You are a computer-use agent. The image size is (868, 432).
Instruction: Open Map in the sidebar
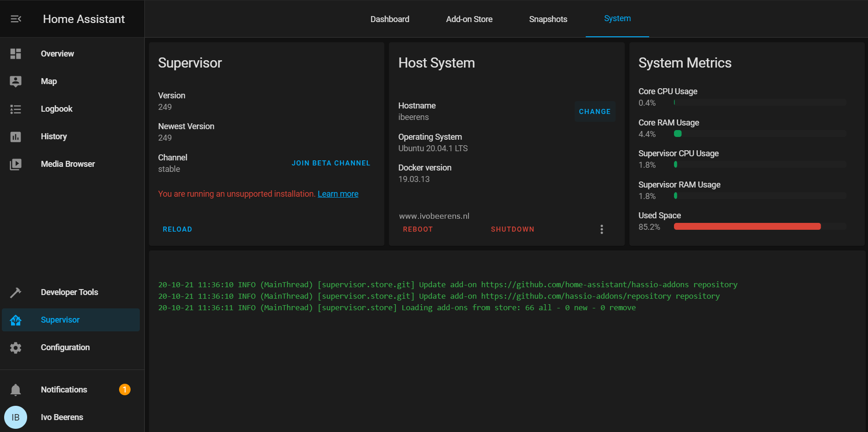coord(71,81)
